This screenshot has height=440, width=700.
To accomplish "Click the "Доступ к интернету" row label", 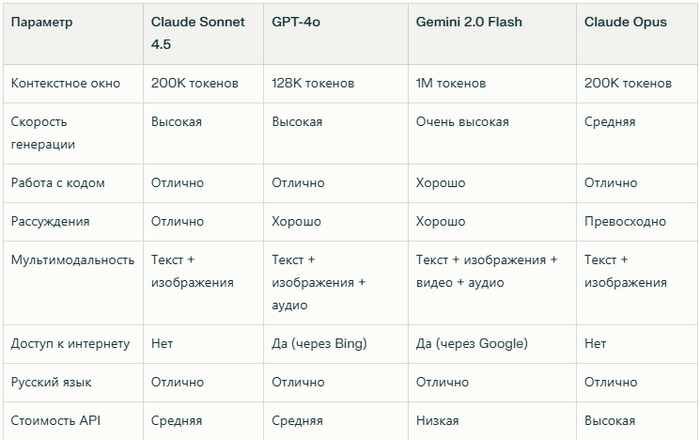I will 70,344.
